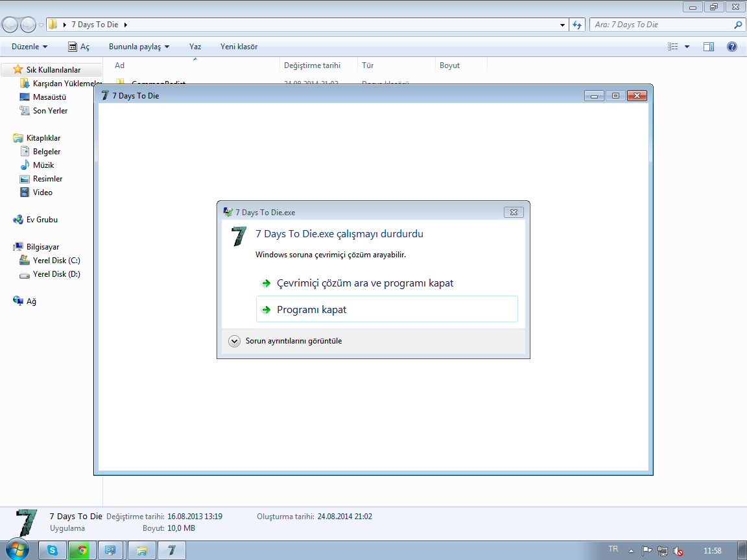Viewport: 747px width, 560px height.
Task: Close the 7 Days To Die.exe error dialog
Action: pos(514,213)
